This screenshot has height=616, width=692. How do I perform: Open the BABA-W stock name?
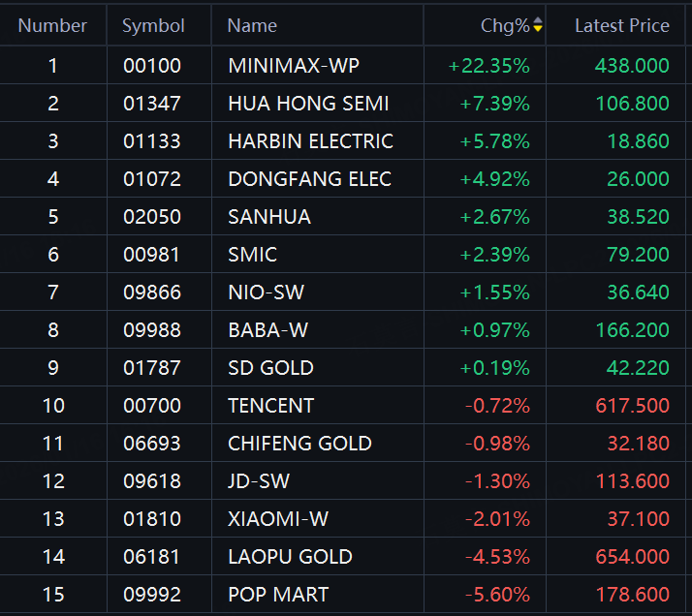(267, 330)
